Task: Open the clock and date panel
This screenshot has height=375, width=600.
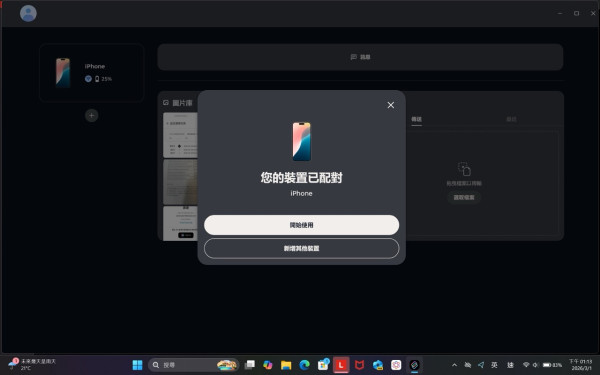Action: click(580, 365)
